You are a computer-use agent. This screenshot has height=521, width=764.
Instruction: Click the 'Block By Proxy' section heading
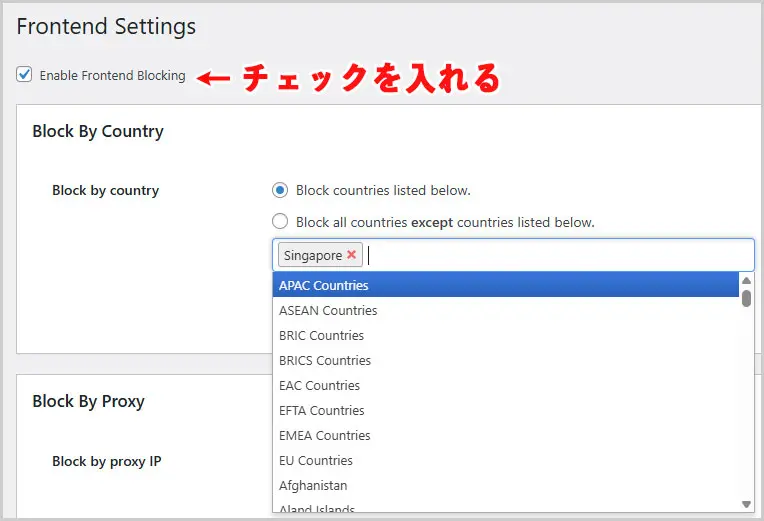(x=88, y=402)
